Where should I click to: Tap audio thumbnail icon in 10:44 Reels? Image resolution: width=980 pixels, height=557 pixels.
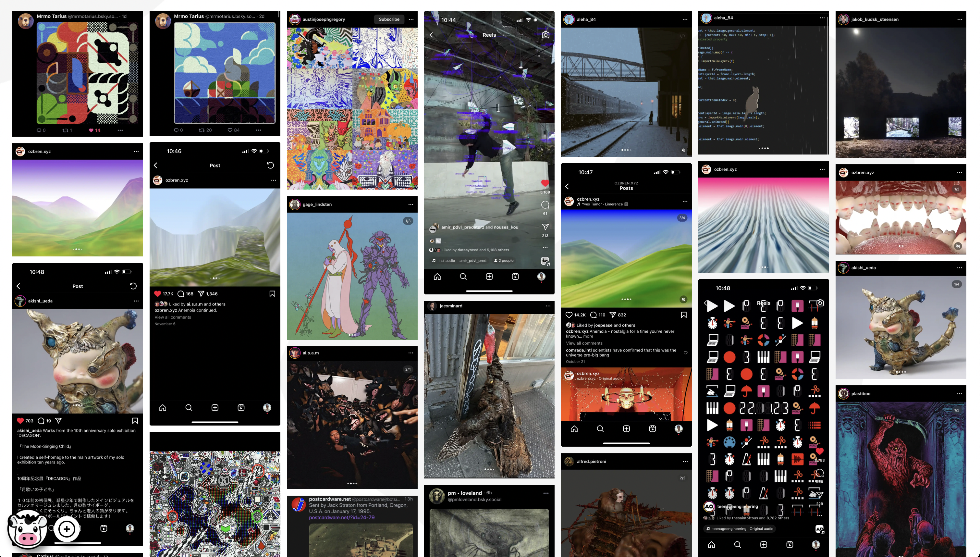545,261
